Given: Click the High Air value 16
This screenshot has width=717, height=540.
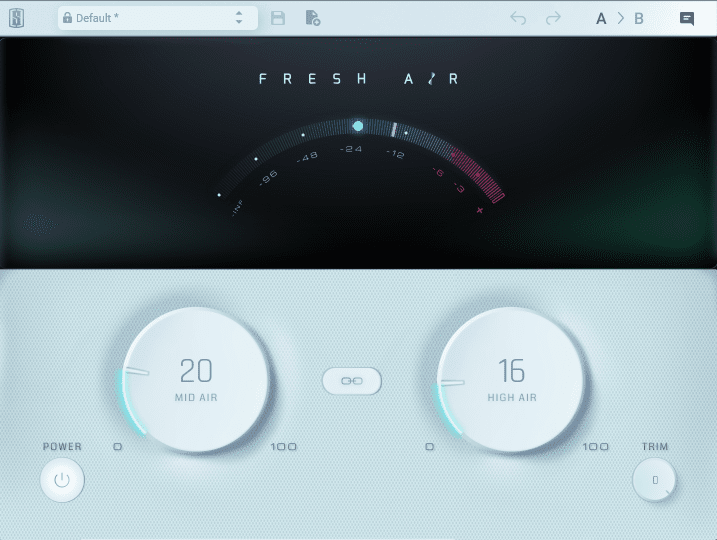Looking at the screenshot, I should pos(511,370).
